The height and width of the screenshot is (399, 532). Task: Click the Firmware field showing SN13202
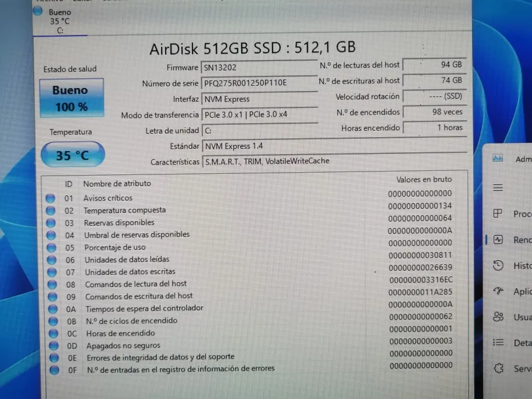click(x=259, y=67)
